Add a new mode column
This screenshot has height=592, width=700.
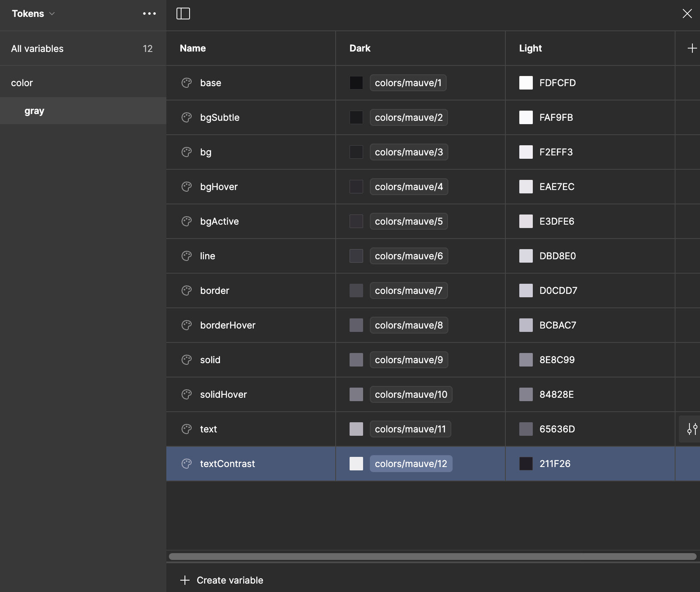click(692, 48)
